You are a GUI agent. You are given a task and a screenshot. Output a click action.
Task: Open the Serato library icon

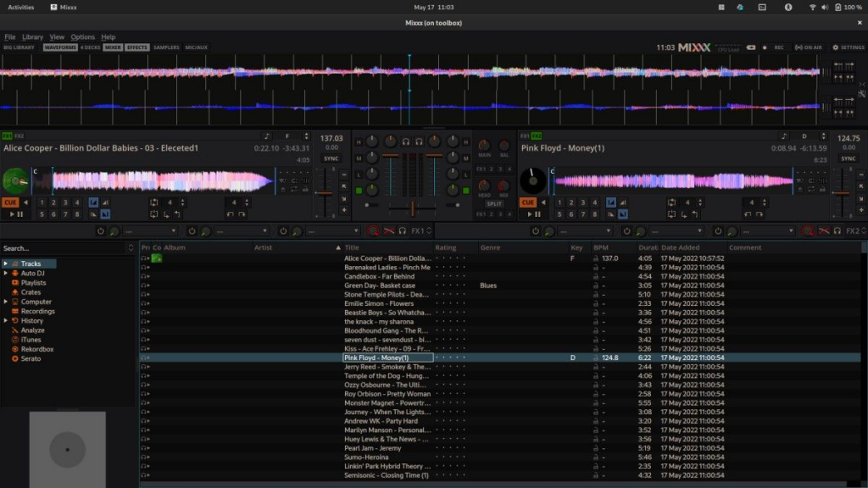click(15, 358)
